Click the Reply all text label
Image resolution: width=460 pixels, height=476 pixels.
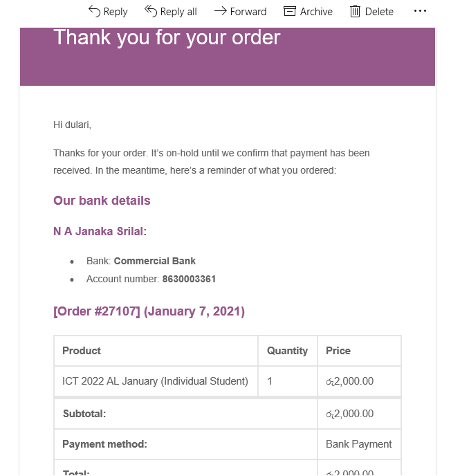point(178,12)
